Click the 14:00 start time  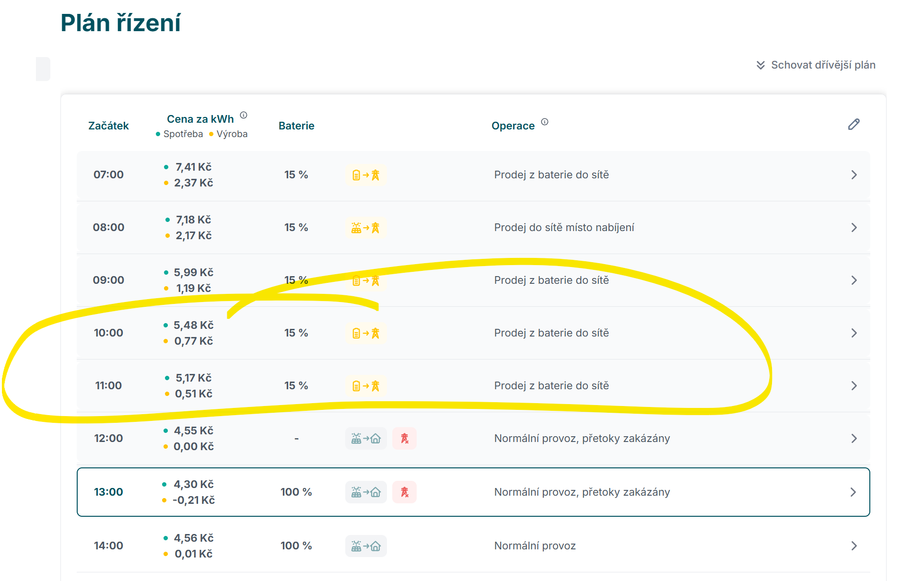click(108, 546)
